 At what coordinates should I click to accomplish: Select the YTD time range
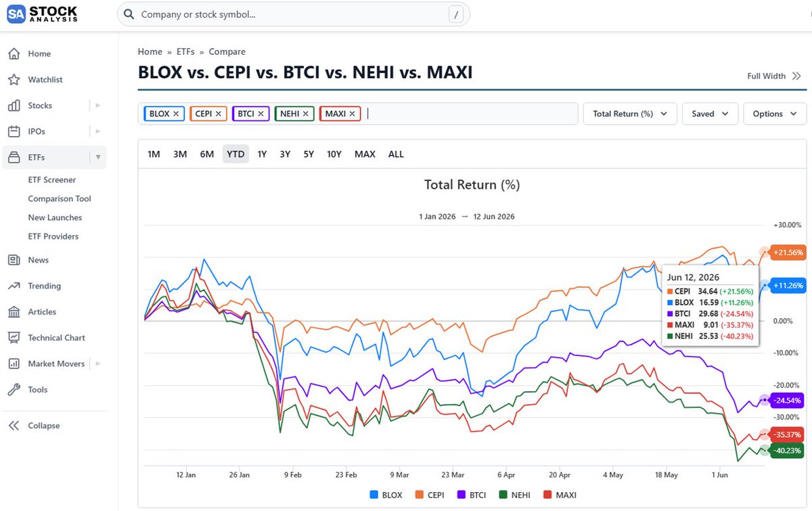coord(235,154)
